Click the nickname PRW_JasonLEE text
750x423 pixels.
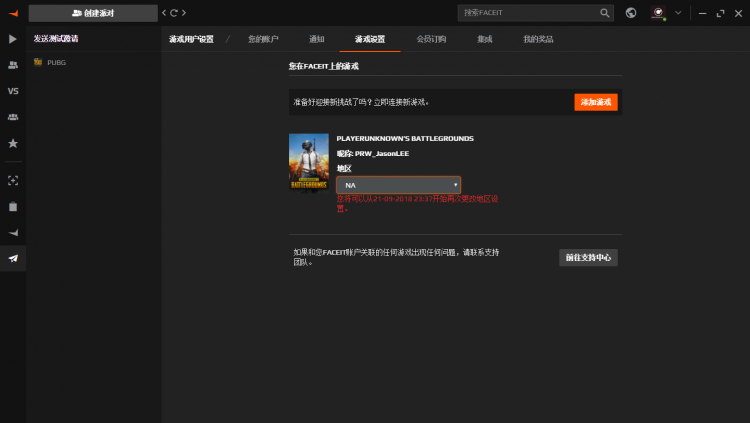[382, 154]
